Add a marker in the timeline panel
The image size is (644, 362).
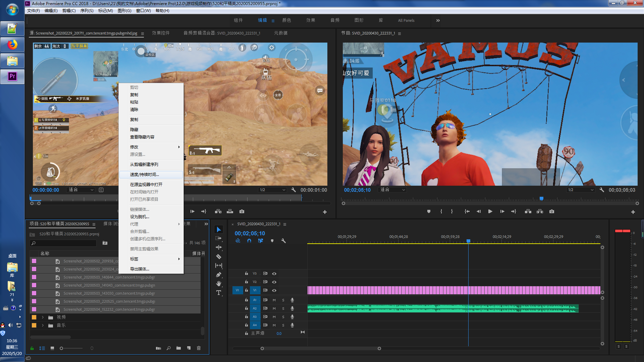pos(272,241)
